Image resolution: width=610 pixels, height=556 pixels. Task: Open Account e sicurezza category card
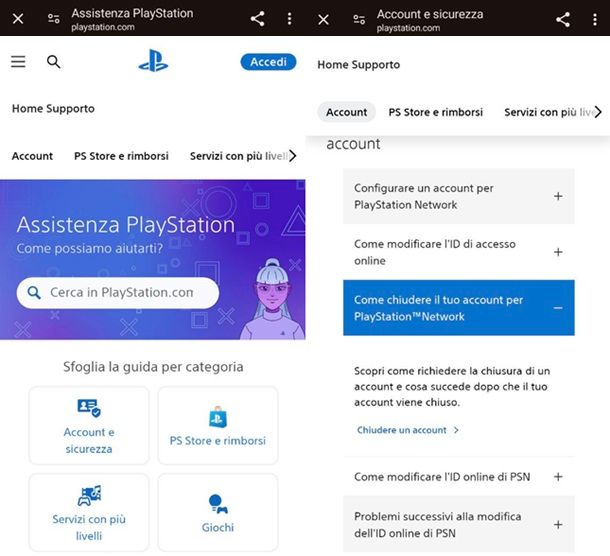coord(89,425)
